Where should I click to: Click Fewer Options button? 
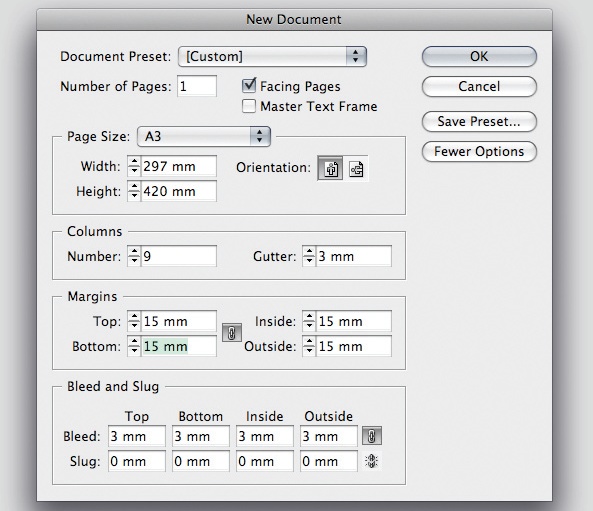(479, 152)
